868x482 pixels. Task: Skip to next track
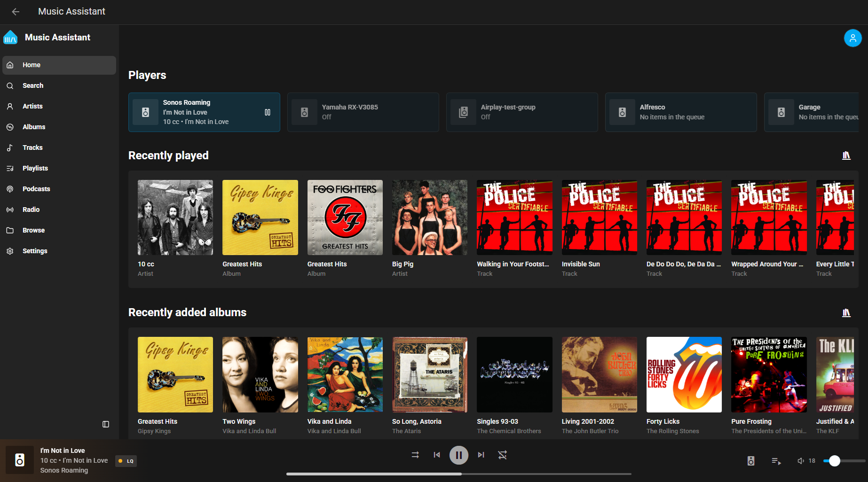[481, 455]
